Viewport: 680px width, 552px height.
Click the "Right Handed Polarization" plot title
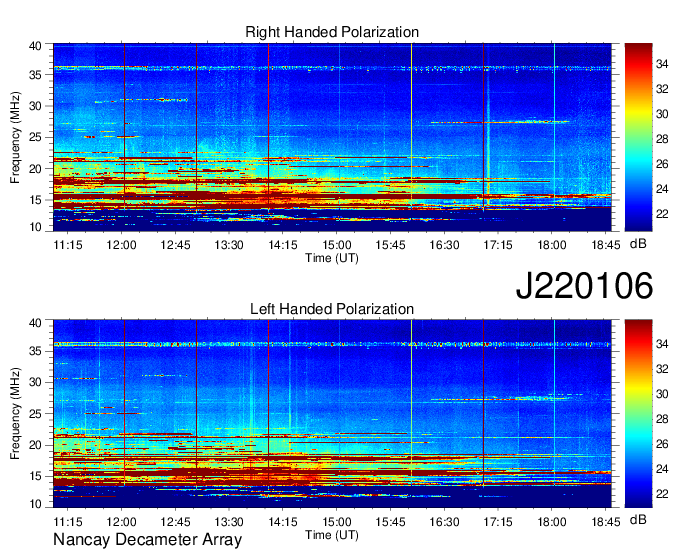coord(332,32)
